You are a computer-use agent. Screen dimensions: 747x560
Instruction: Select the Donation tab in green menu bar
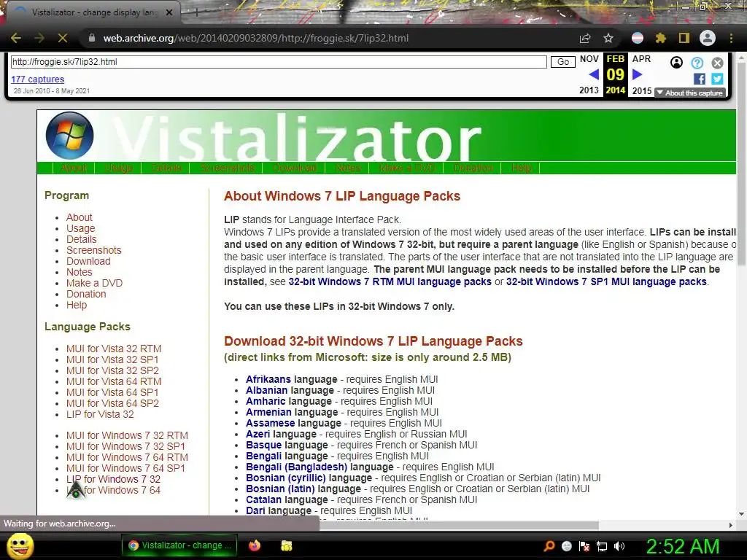(x=473, y=168)
